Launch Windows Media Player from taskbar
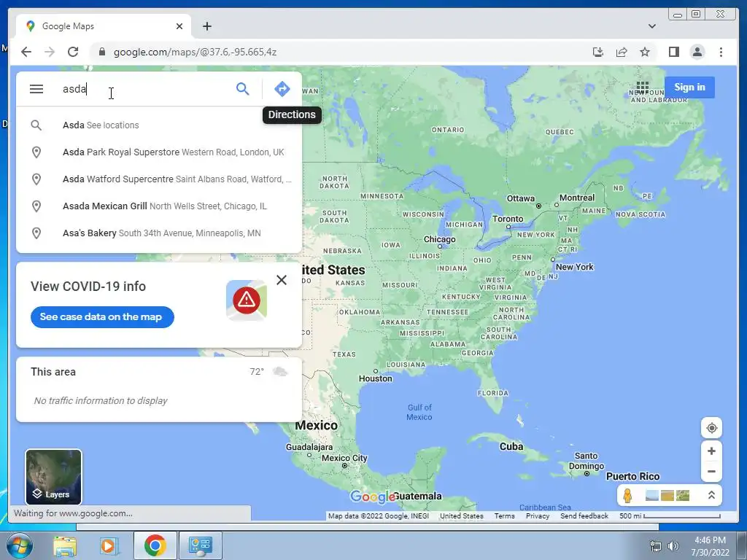The width and height of the screenshot is (747, 560). pos(109,545)
